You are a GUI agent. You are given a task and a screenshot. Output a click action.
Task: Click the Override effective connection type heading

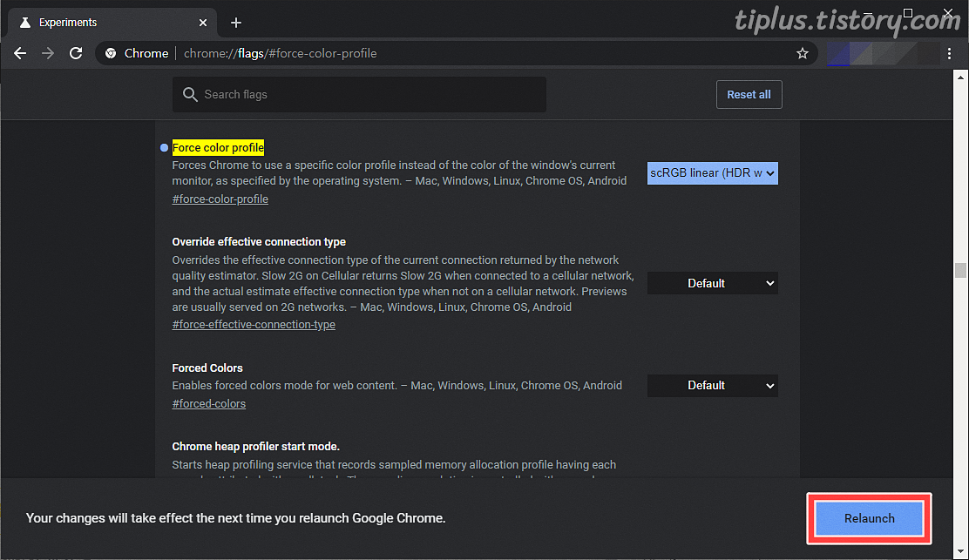coord(259,242)
